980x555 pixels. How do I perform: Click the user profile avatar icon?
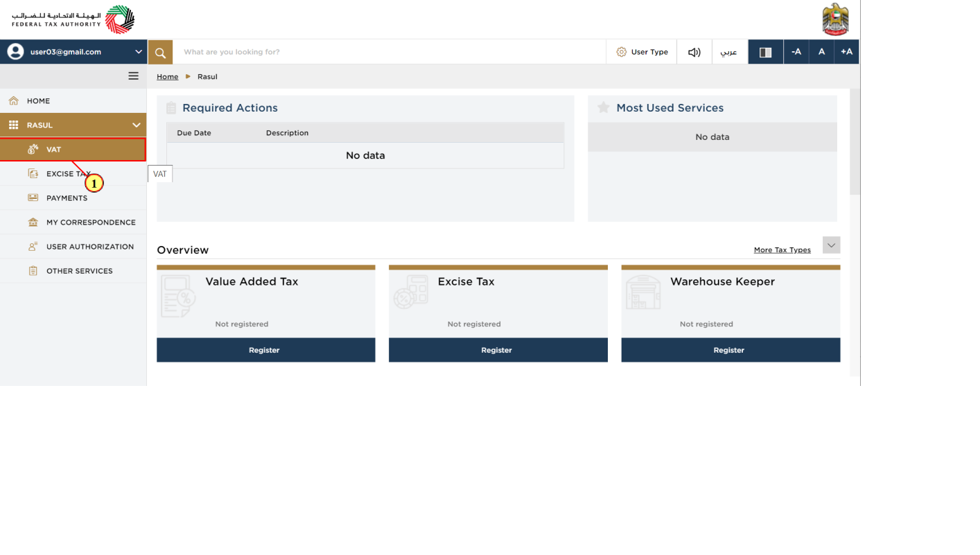15,52
